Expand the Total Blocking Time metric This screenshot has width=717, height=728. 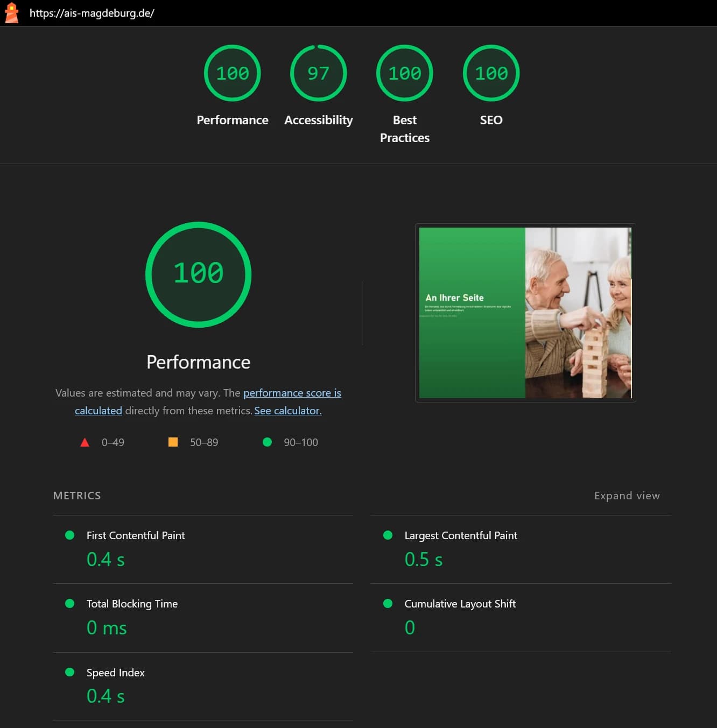point(132,604)
